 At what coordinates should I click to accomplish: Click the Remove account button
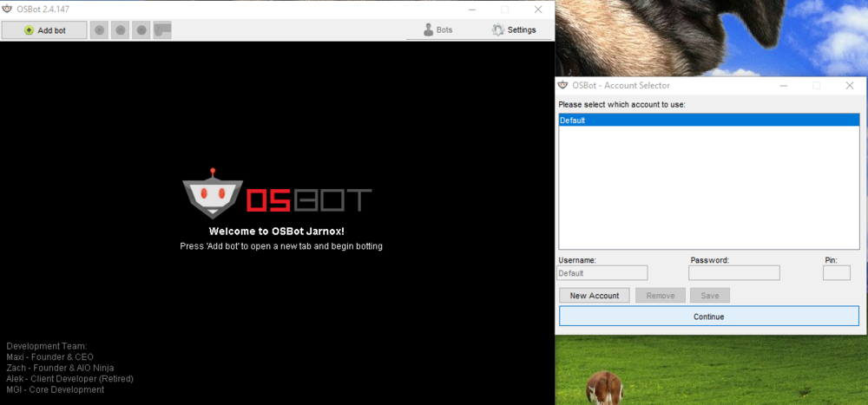click(661, 296)
